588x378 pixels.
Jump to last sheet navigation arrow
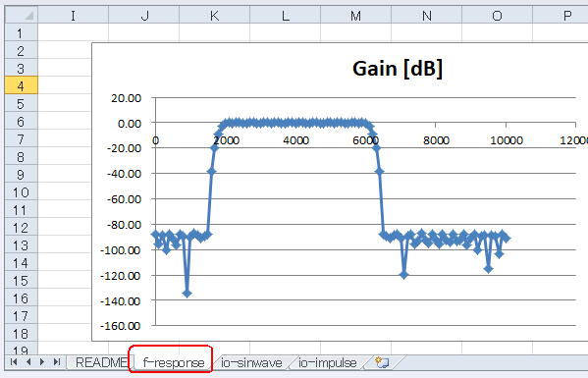click(x=57, y=362)
